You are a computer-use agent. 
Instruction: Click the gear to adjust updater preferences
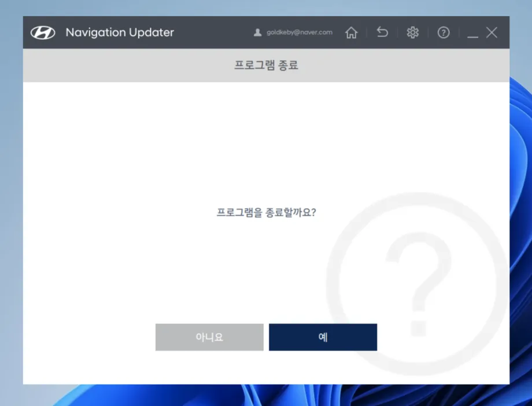click(412, 32)
